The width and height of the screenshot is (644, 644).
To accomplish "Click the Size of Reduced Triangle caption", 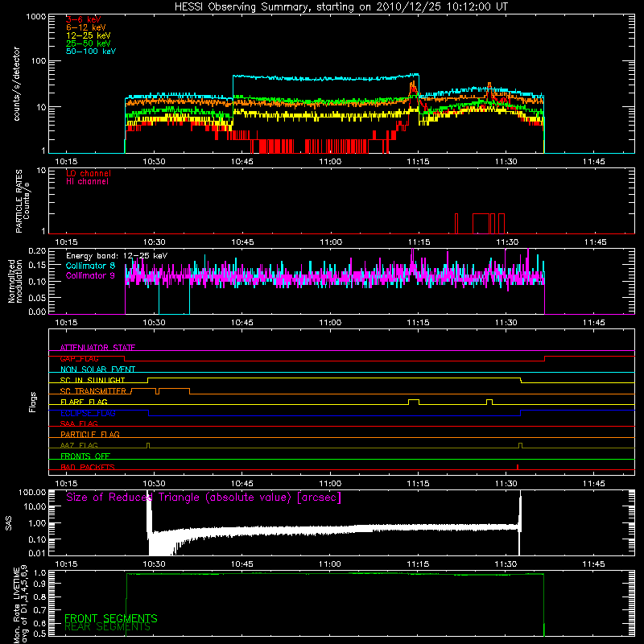I will (204, 497).
